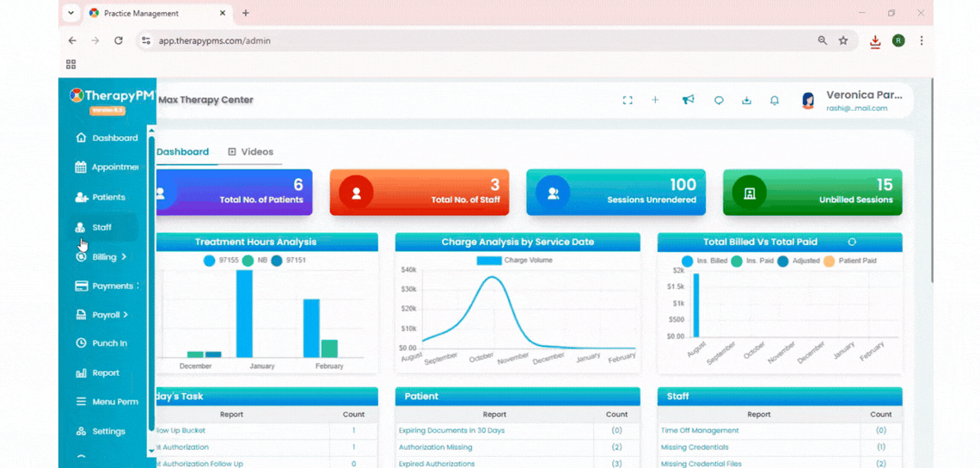Toggle the Ins. Paid legend item
980x468 pixels.
click(x=752, y=261)
